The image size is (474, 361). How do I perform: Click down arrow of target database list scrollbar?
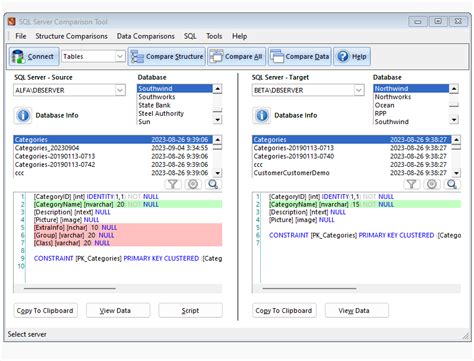[x=454, y=119]
